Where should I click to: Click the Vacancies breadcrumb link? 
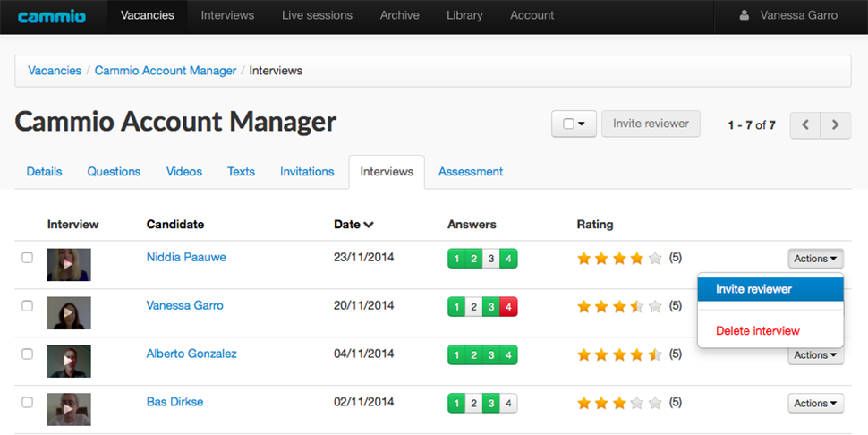click(x=55, y=71)
